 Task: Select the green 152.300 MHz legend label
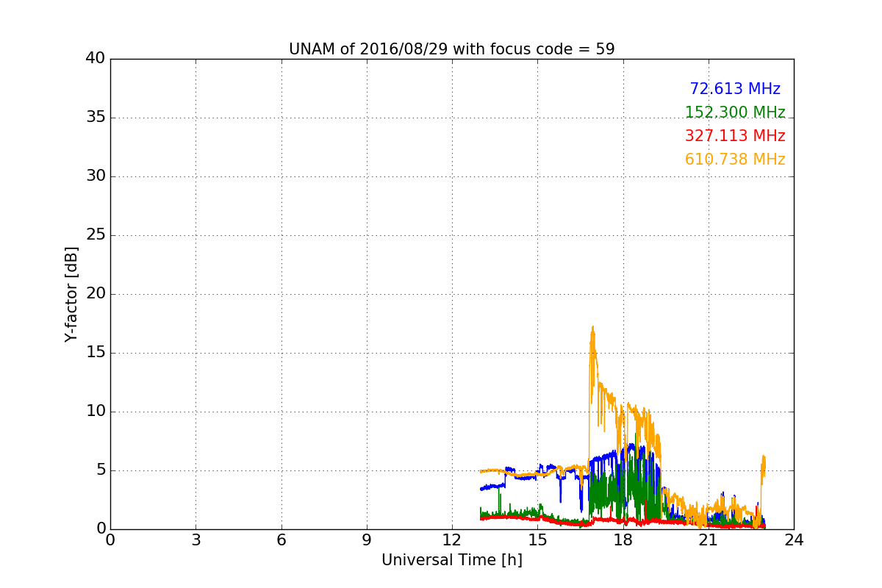735,112
